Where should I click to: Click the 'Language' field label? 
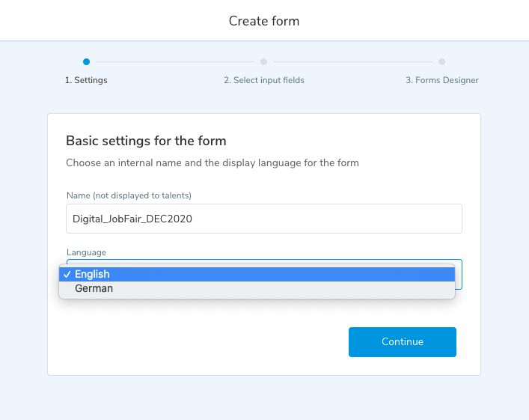click(x=86, y=254)
